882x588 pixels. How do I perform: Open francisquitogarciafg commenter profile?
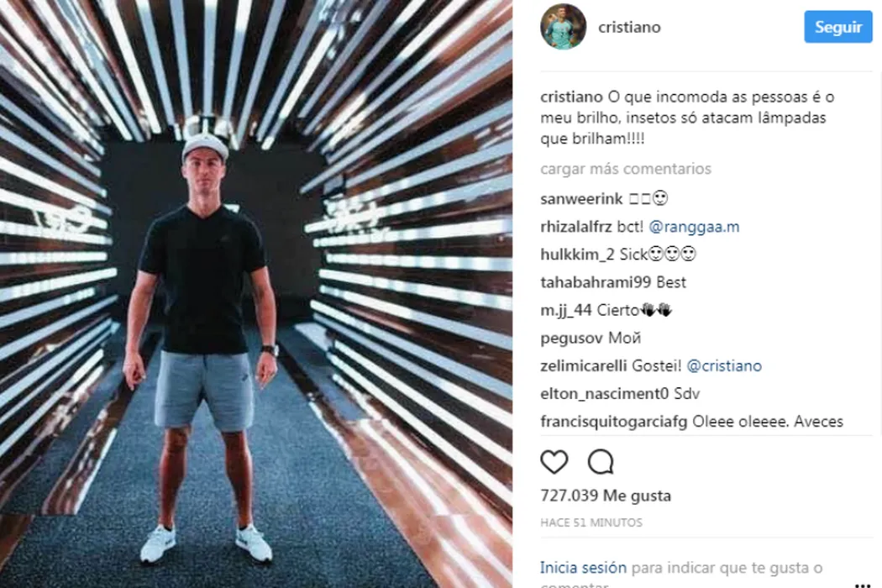coord(614,422)
